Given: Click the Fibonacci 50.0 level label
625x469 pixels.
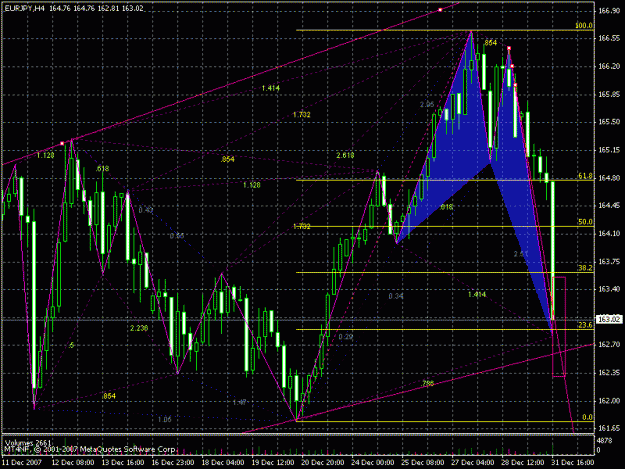Looking at the screenshot, I should [585, 222].
